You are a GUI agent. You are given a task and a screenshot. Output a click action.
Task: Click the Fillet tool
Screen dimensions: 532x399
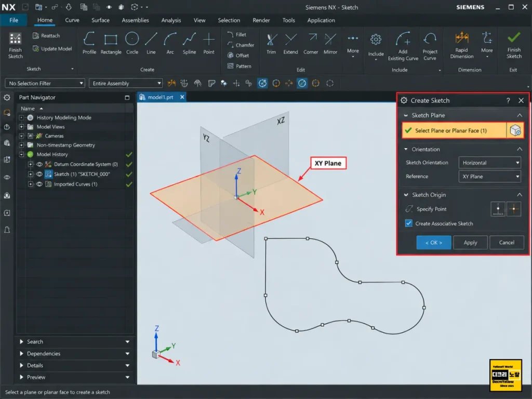point(237,35)
